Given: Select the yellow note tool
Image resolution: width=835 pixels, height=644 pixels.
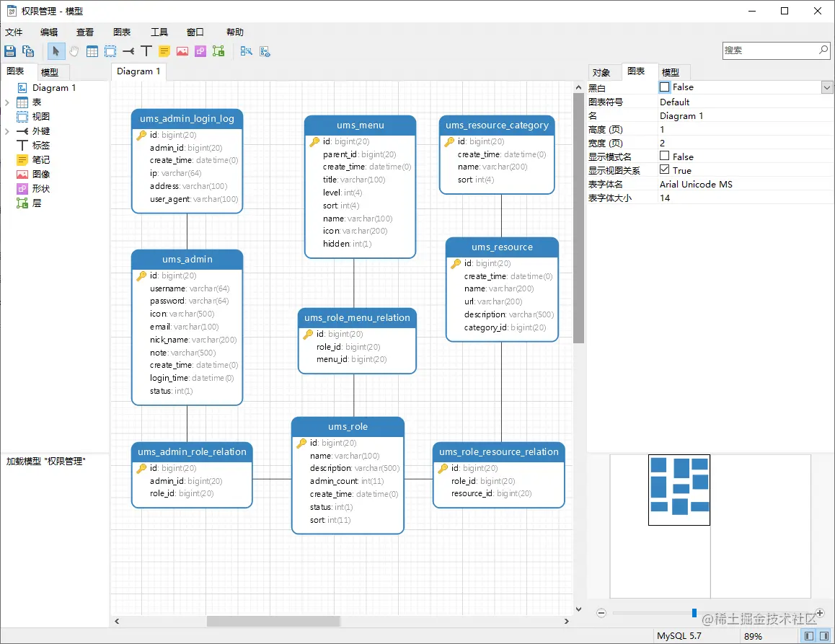Looking at the screenshot, I should click(164, 51).
